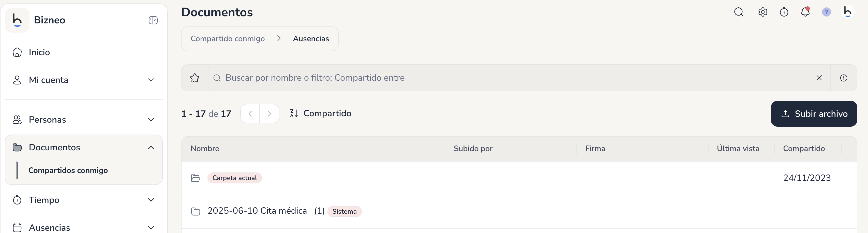Clear the search field
The width and height of the screenshot is (868, 233).
tap(819, 78)
